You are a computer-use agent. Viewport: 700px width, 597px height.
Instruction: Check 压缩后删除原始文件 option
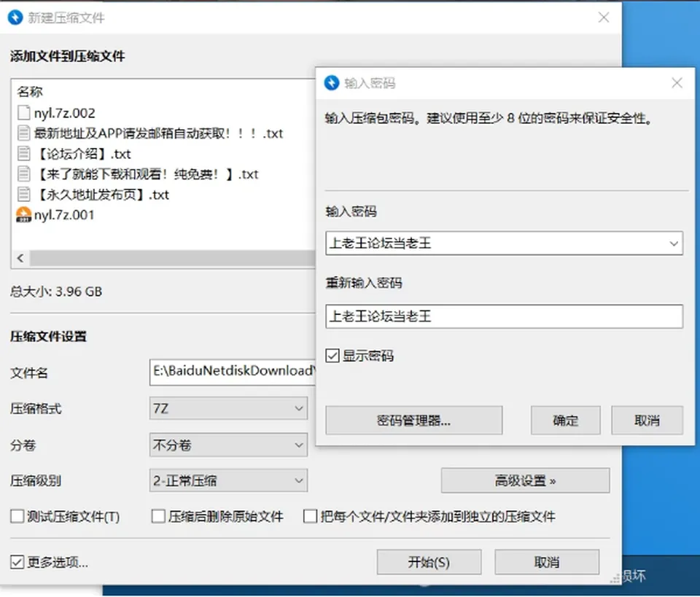pos(158,516)
